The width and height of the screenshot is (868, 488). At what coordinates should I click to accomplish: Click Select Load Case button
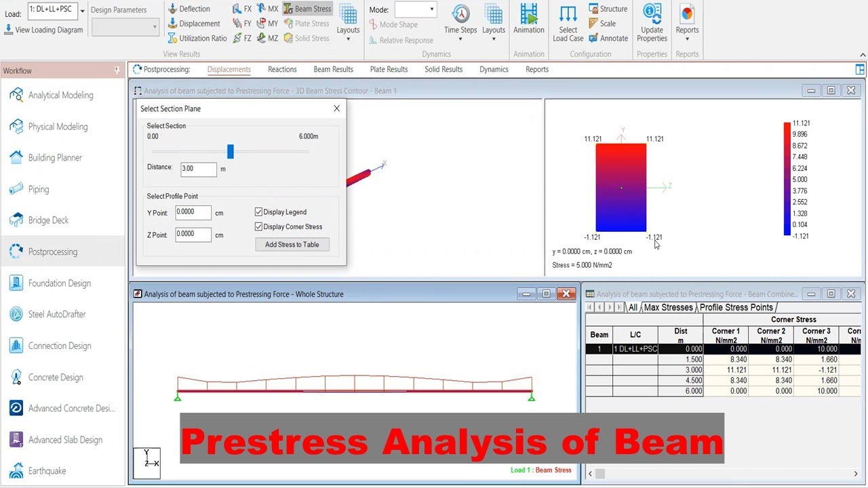coord(568,23)
